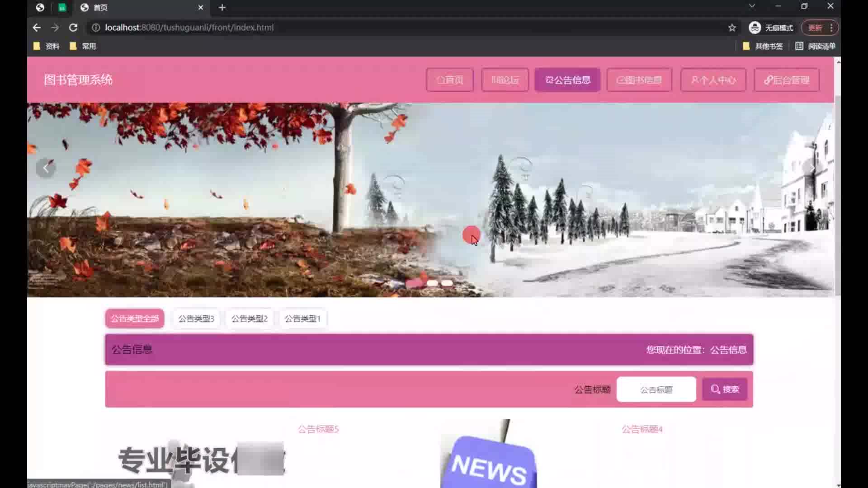
Task: Click the 公告标题 search input field
Action: (x=656, y=389)
